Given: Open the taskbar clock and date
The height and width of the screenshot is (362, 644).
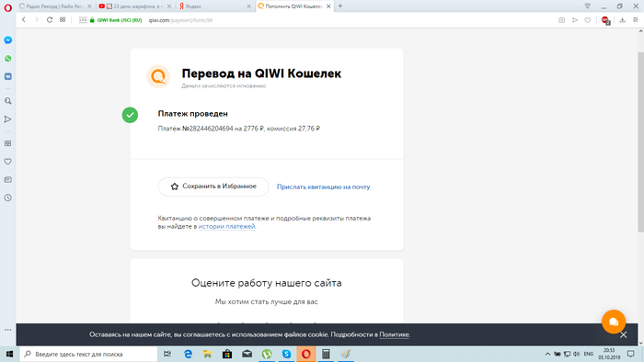Looking at the screenshot, I should point(609,354).
